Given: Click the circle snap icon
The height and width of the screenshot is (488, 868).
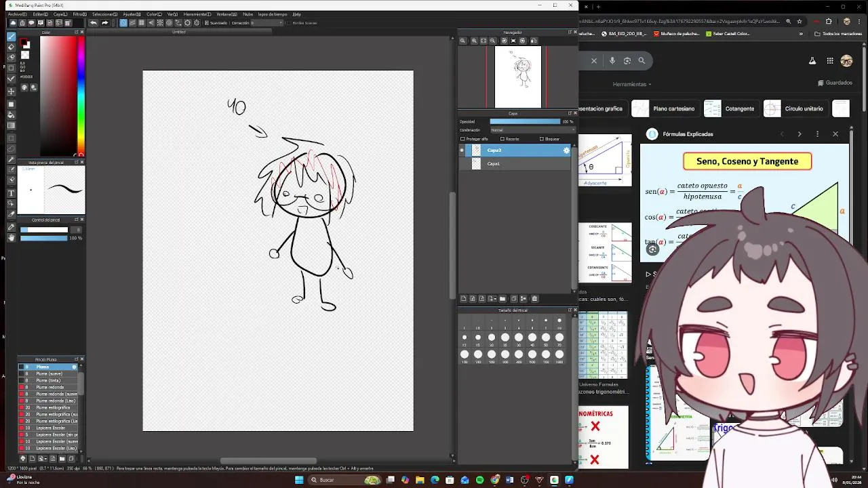Looking at the screenshot, I should 169,23.
